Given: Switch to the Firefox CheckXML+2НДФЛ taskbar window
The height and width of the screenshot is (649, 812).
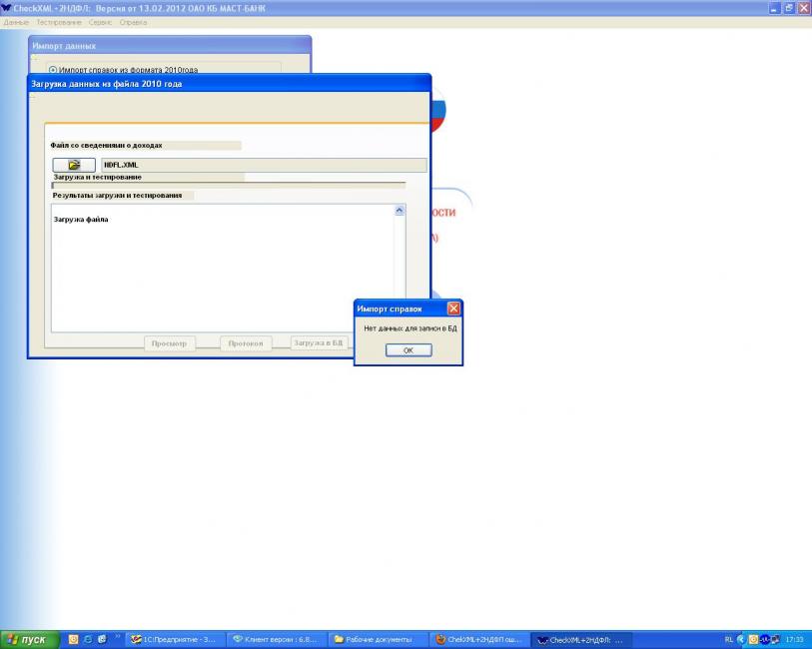Looking at the screenshot, I should tap(477, 639).
